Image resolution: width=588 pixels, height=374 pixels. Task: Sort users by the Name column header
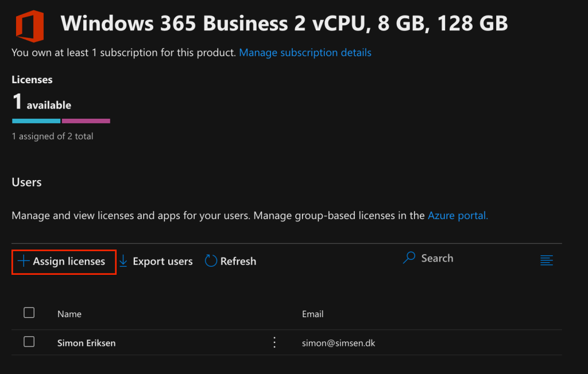pyautogui.click(x=69, y=314)
